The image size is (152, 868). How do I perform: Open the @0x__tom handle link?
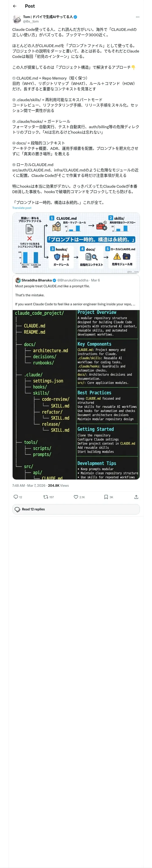click(31, 21)
